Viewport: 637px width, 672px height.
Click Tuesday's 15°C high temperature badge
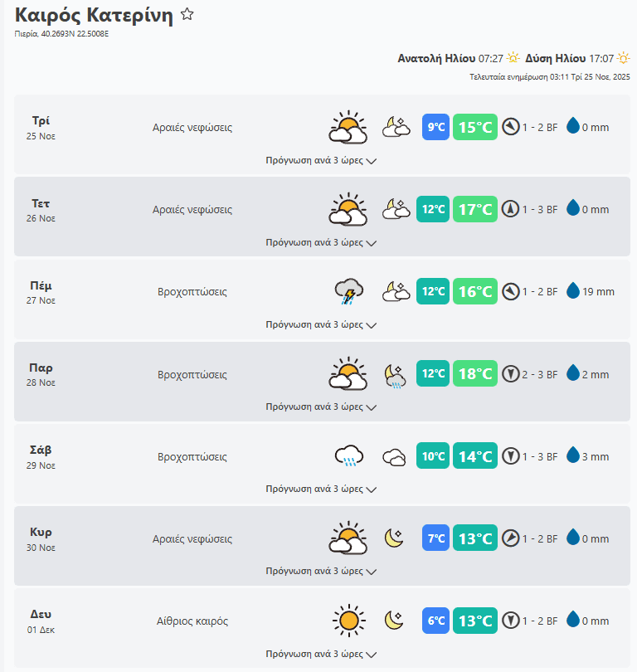coord(475,127)
